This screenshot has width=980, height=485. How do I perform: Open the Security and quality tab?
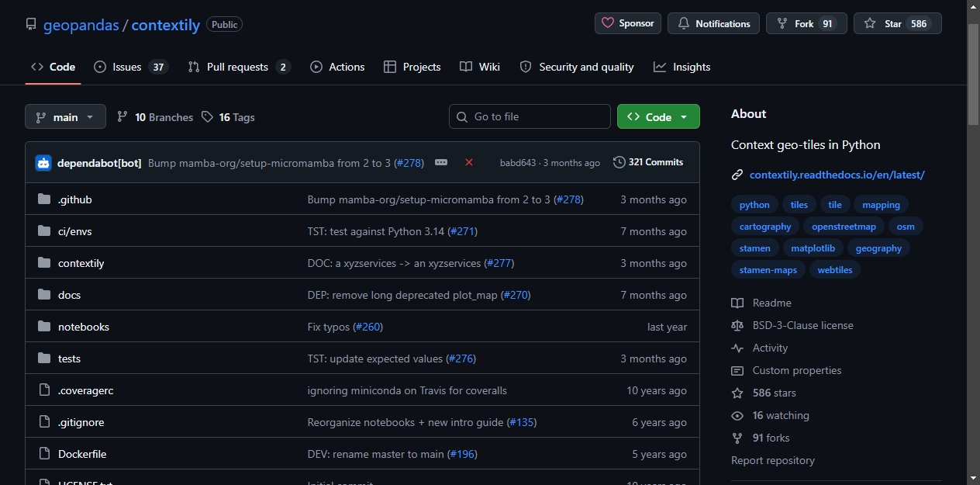(577, 67)
